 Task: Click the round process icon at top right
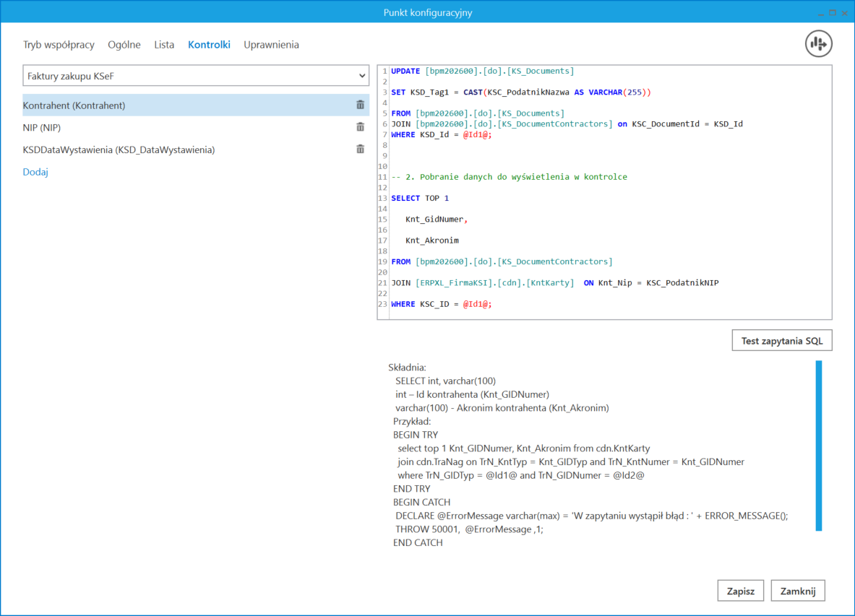819,44
